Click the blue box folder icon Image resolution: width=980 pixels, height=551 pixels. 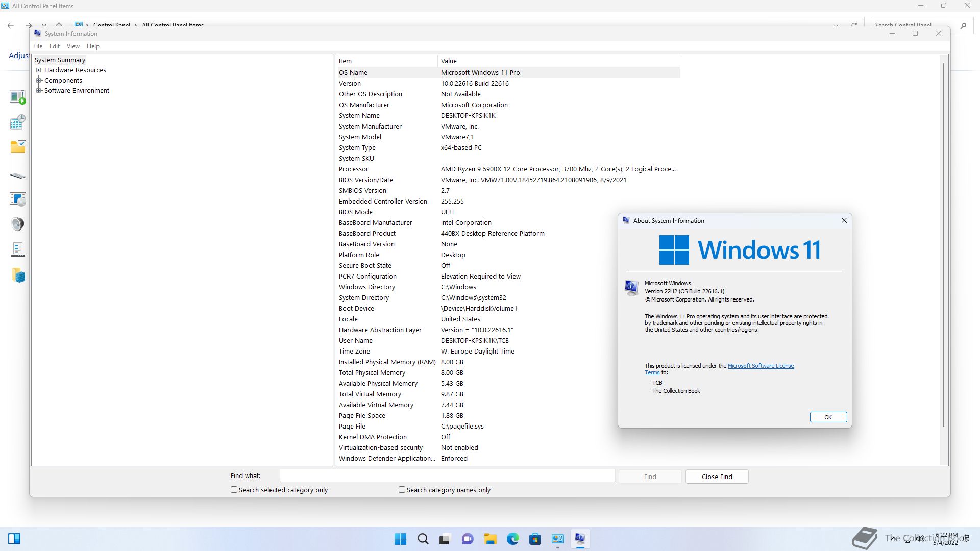click(x=19, y=275)
